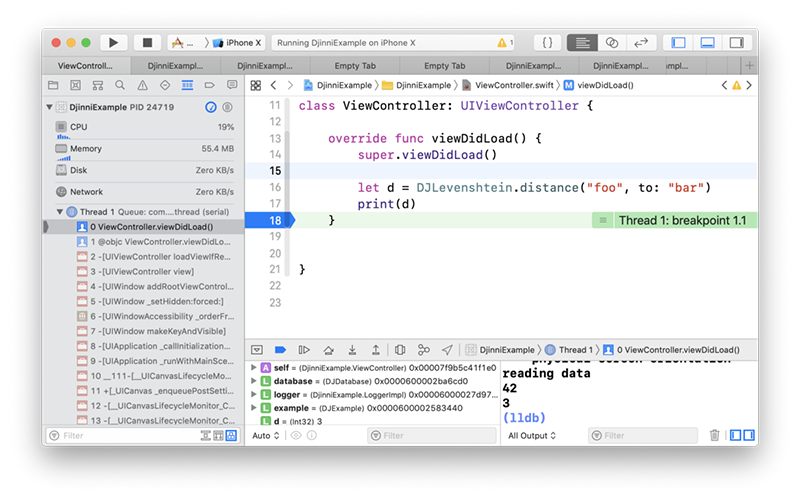Hide the left navigator panel

(x=679, y=43)
